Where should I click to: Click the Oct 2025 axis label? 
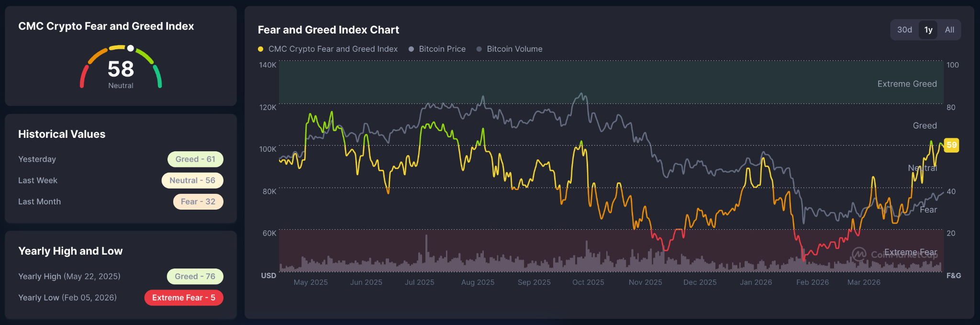588,282
